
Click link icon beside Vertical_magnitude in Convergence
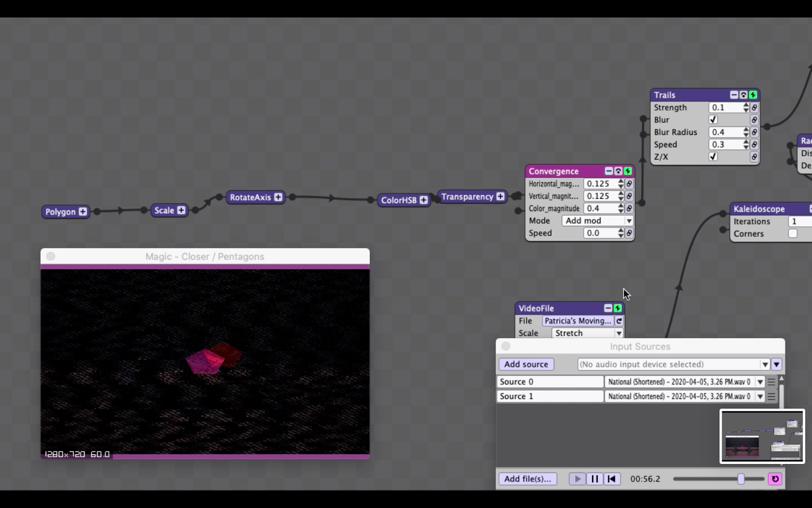pyautogui.click(x=629, y=196)
